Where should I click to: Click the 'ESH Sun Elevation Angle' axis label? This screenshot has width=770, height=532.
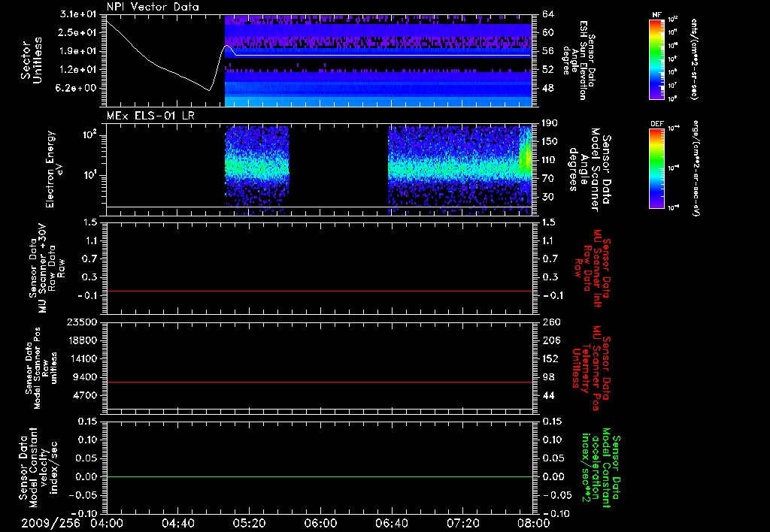[578, 60]
